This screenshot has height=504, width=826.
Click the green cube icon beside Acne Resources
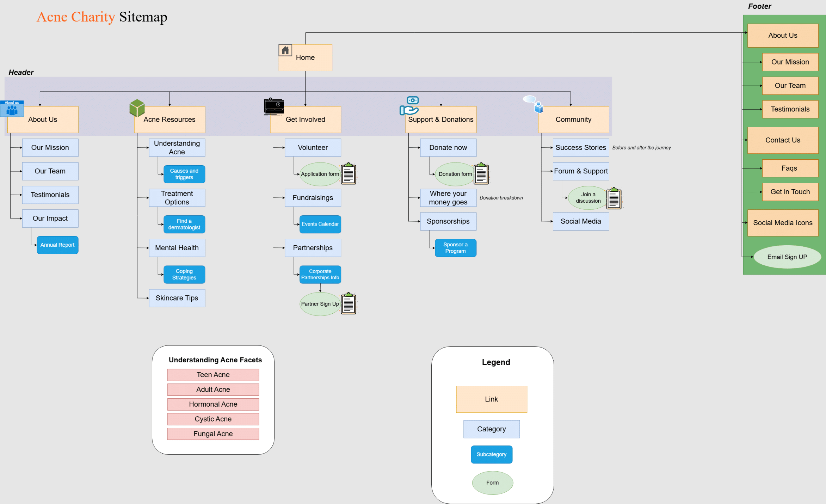(x=137, y=108)
